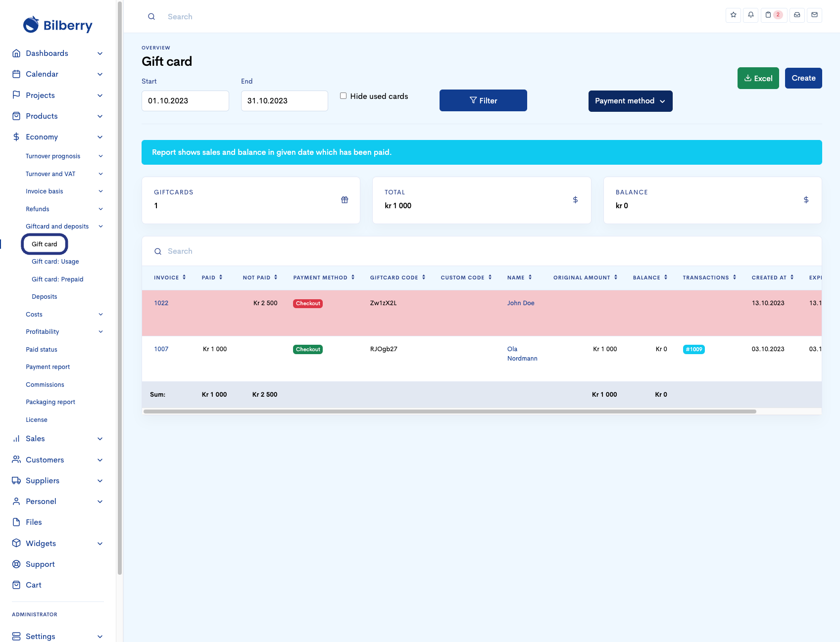
Task: Click the dollar icon in Balance card
Action: tap(806, 200)
